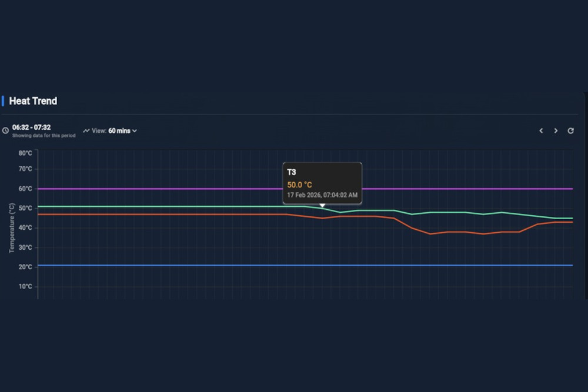
Task: Open the View 60 mins dropdown
Action: click(x=122, y=130)
